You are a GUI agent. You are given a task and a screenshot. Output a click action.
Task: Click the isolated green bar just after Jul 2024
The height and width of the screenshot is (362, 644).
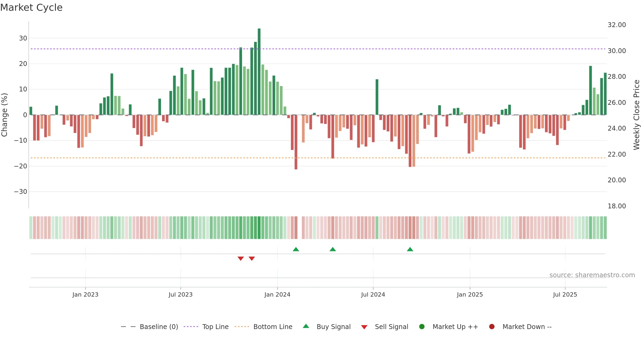coord(377,97)
